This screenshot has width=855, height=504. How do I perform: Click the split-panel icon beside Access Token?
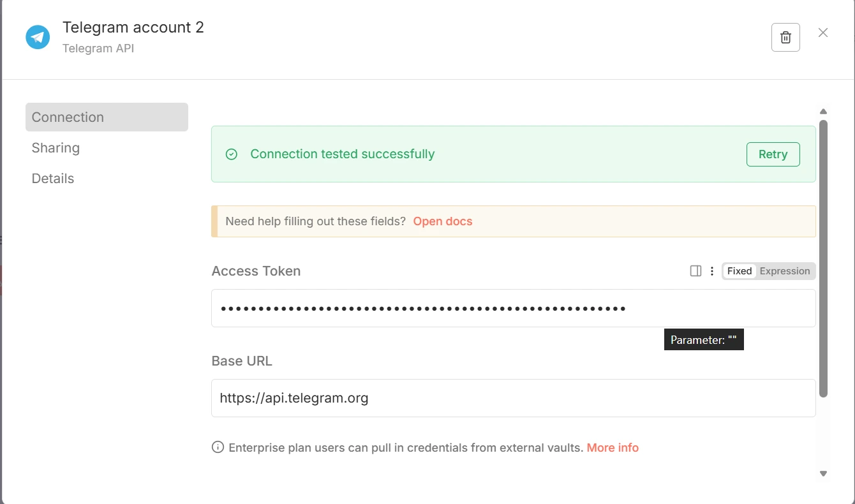point(695,271)
